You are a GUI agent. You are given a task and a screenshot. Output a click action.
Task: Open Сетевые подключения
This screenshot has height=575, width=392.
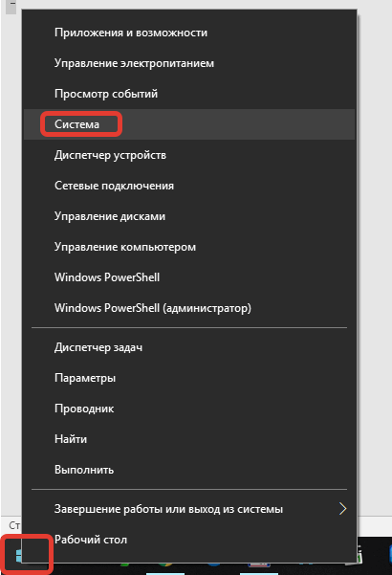[114, 186]
